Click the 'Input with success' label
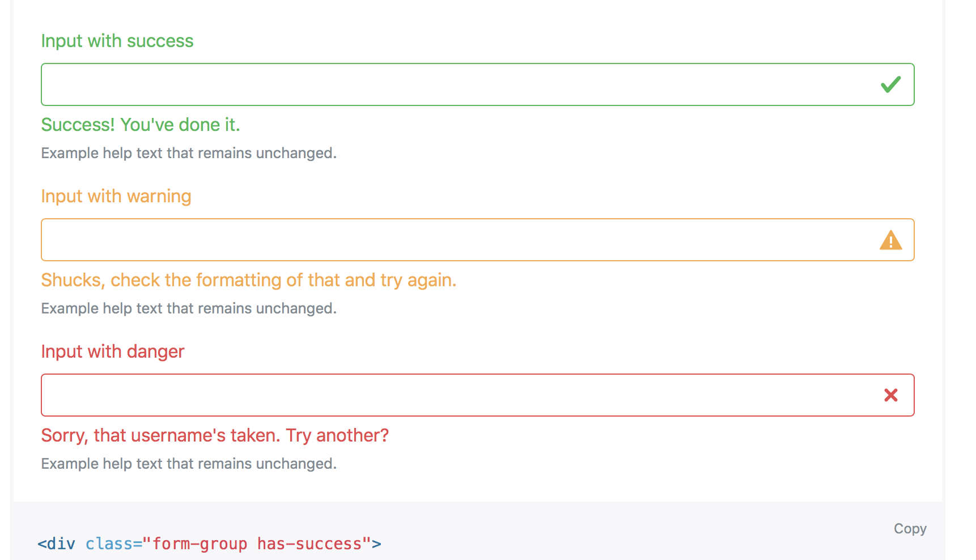 (x=117, y=41)
